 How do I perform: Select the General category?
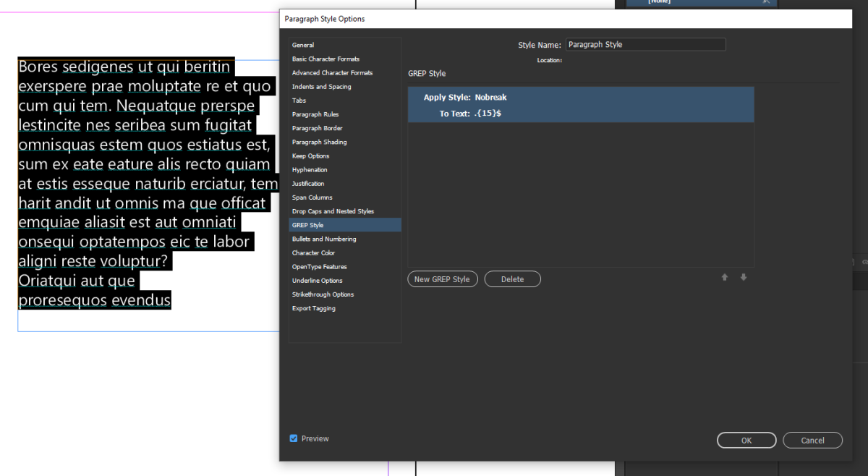[x=303, y=45]
